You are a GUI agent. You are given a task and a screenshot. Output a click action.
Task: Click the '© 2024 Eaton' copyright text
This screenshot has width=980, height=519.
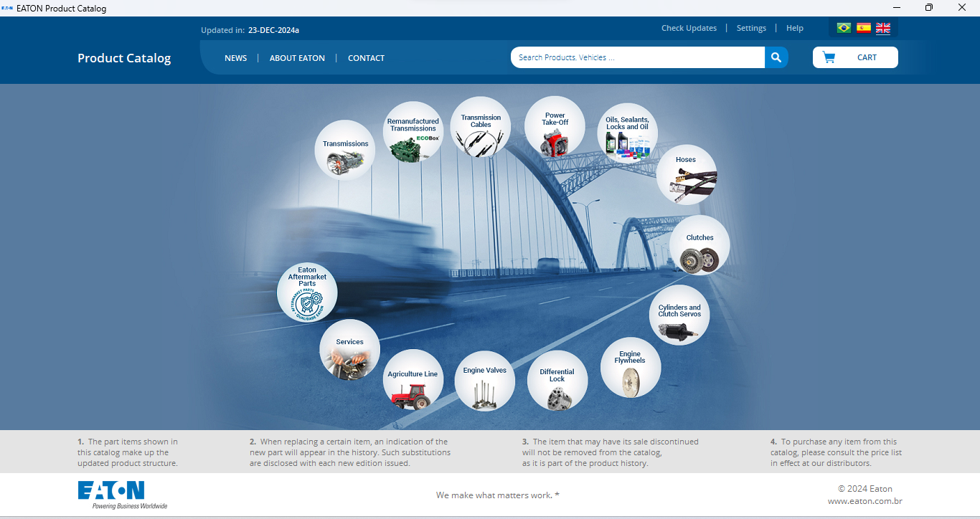coord(865,489)
